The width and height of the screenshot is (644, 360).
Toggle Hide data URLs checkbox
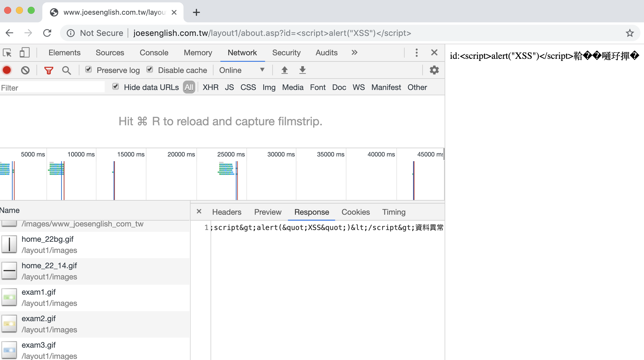[116, 87]
